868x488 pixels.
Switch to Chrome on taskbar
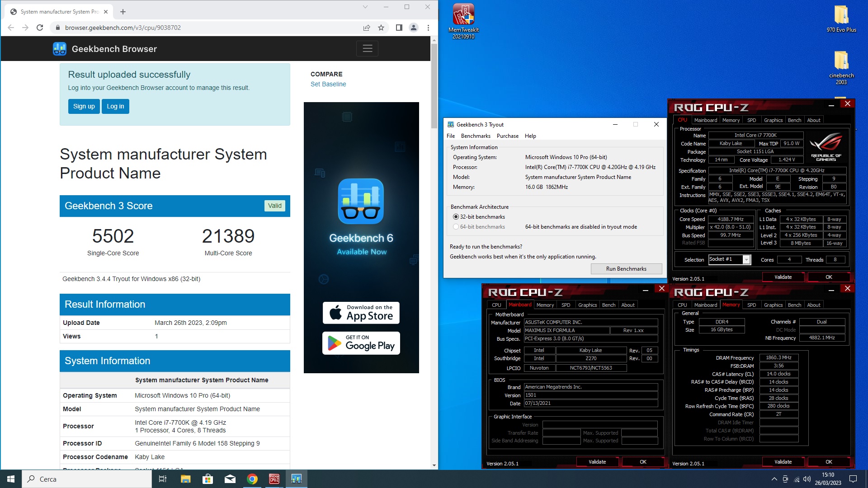[x=252, y=479]
